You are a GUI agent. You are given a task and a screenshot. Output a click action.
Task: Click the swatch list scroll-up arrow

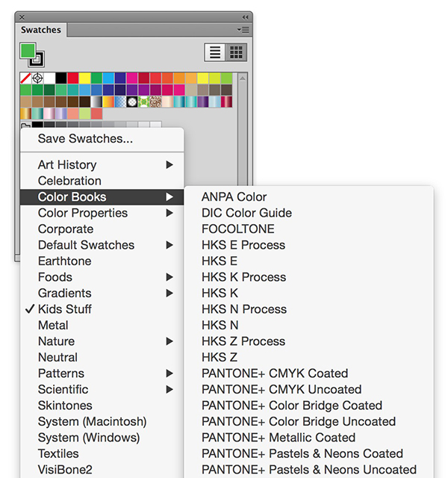[243, 78]
